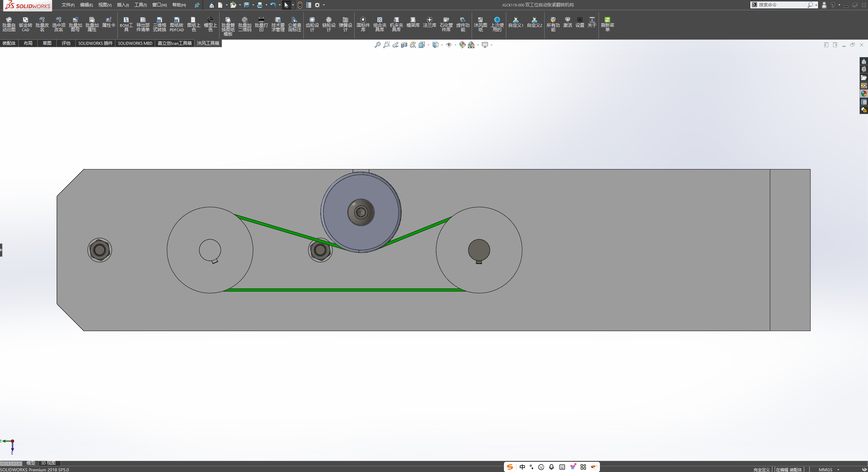Switch to the SOLIDWORKS 插件 tab
The width and height of the screenshot is (868, 472).
click(x=95, y=43)
